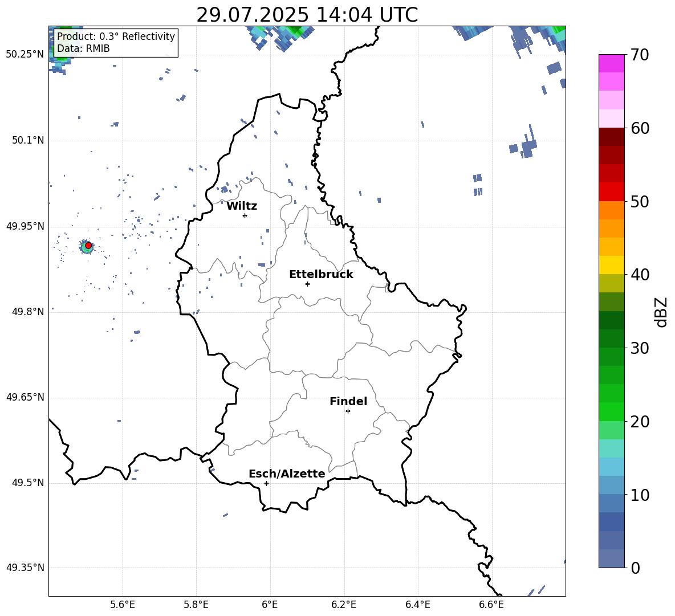This screenshot has height=616, width=675.
Task: Click the Findel station cross marker
Action: tap(348, 411)
